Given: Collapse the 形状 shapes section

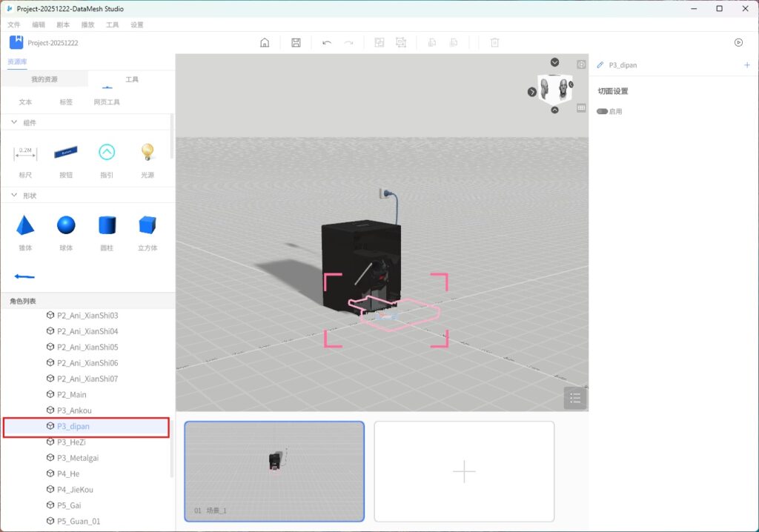Looking at the screenshot, I should tap(14, 196).
